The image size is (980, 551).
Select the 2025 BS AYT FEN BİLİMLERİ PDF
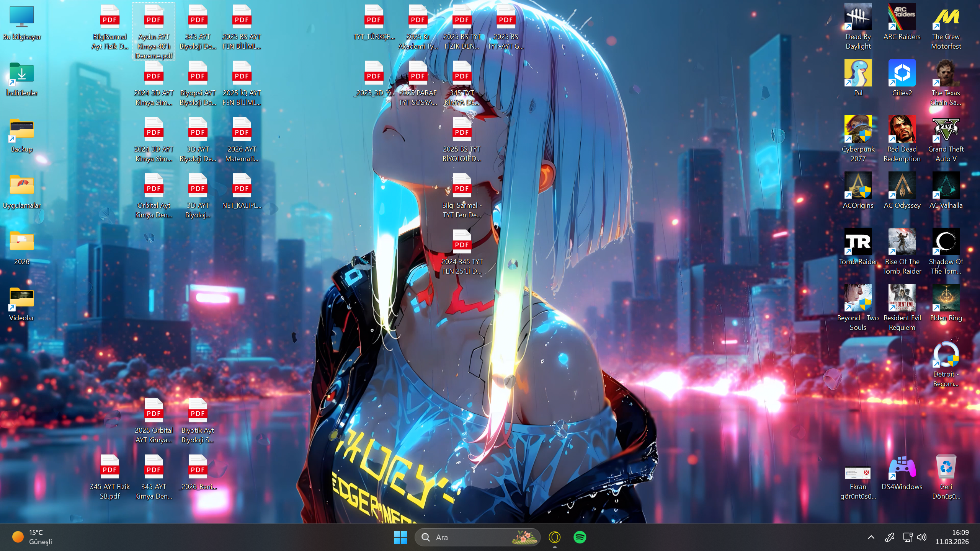242,27
